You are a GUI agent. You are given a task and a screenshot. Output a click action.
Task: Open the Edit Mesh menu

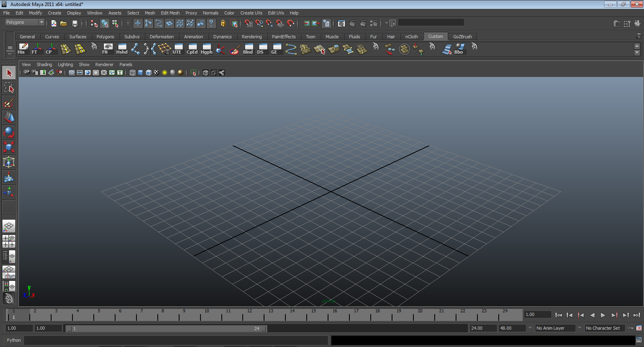click(x=170, y=13)
